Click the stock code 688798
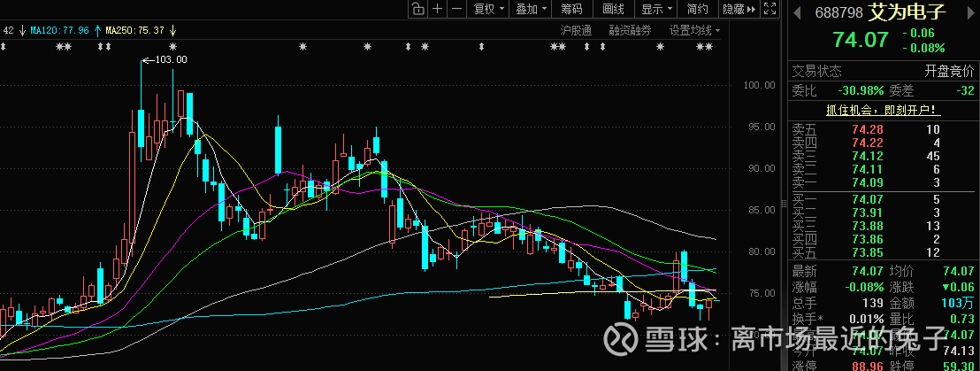 coord(838,12)
